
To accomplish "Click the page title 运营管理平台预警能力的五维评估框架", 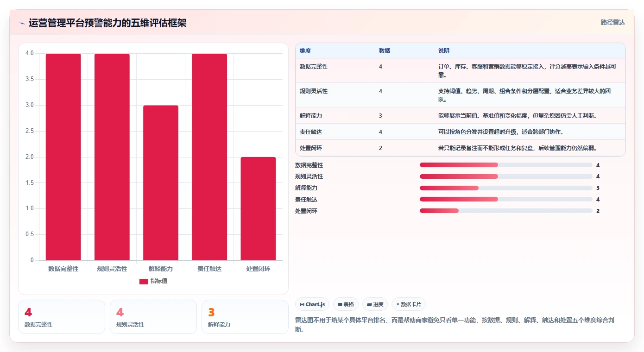I will [107, 23].
